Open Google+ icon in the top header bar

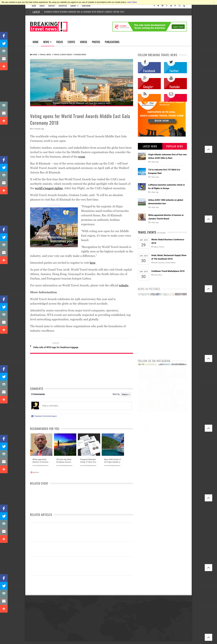167,6
